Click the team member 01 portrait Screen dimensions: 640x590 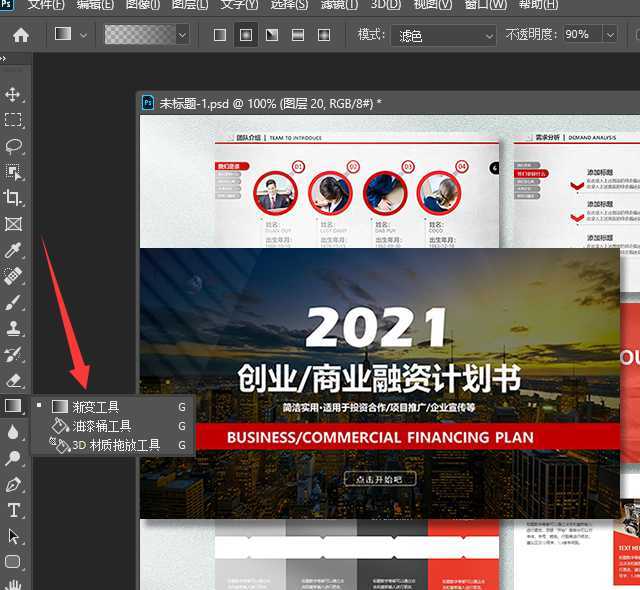click(275, 193)
